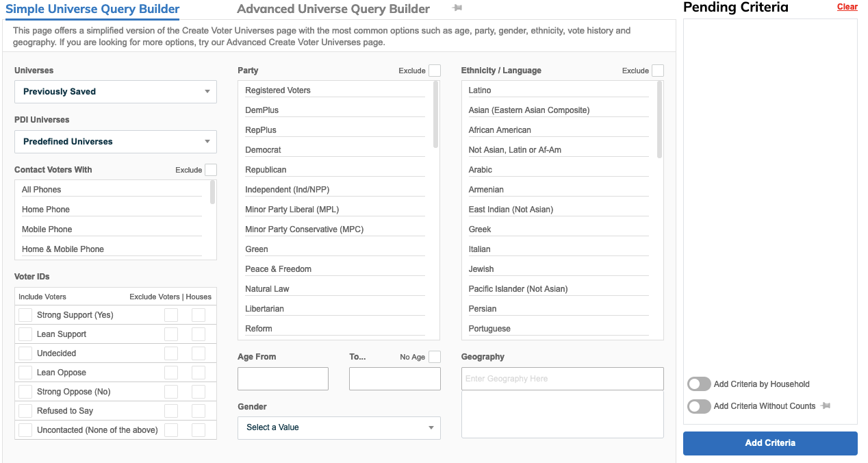This screenshot has width=868, height=463.
Task: Click the pin icon beside Advanced Universe Query Builder
Action: 457,8
